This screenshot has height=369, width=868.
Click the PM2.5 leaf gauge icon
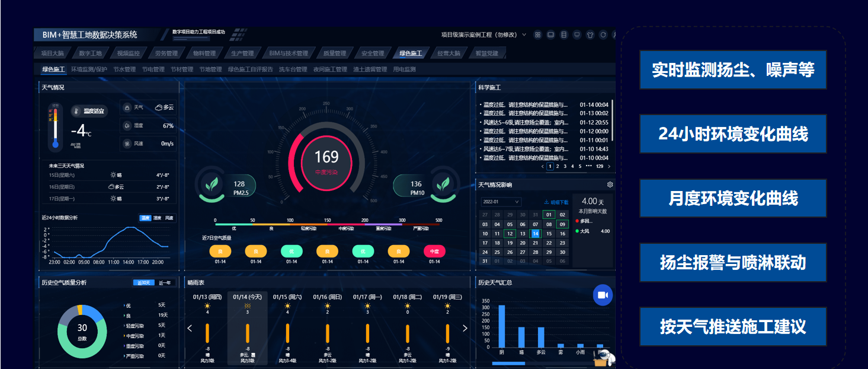click(x=211, y=184)
